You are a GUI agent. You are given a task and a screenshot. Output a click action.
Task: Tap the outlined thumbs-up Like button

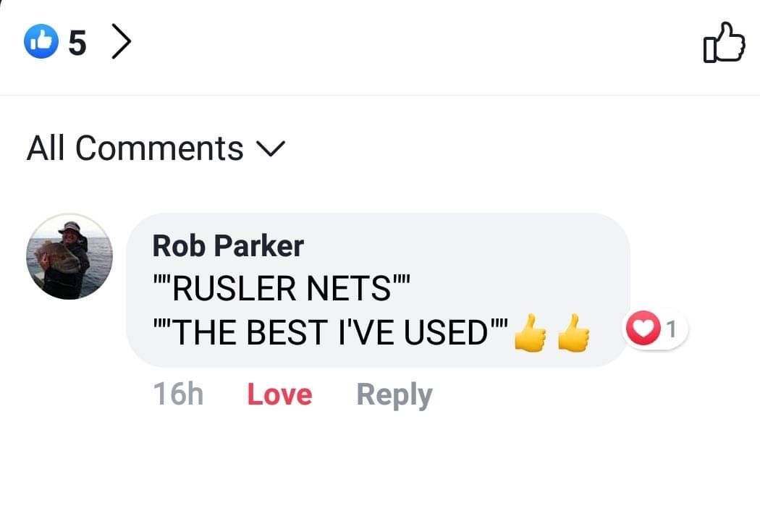[x=723, y=43]
